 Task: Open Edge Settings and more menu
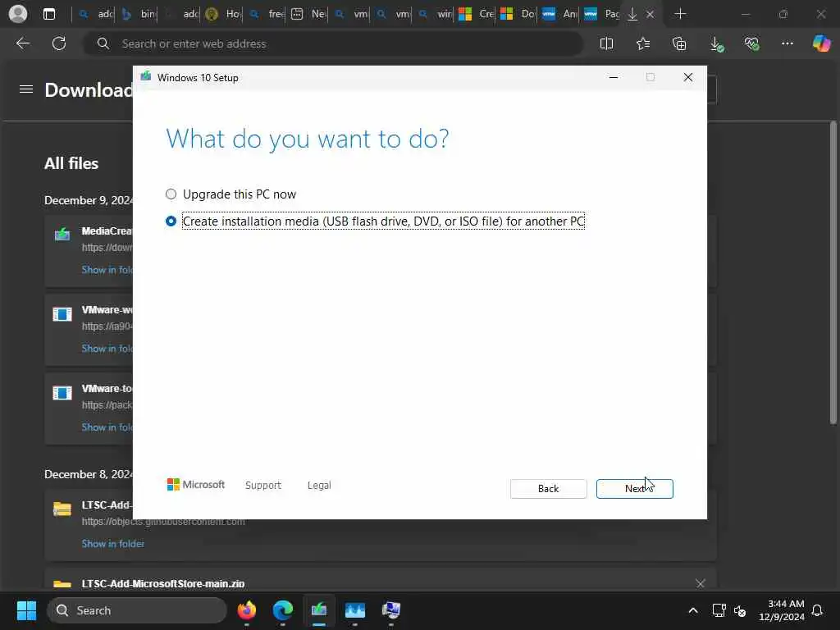tap(787, 43)
